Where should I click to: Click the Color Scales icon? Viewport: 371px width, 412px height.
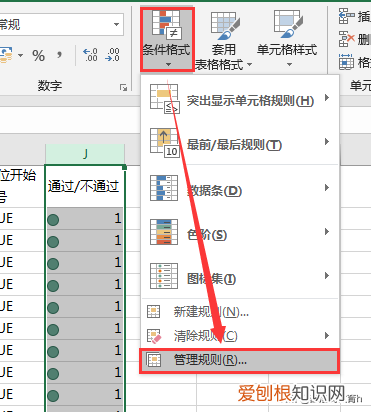point(164,232)
